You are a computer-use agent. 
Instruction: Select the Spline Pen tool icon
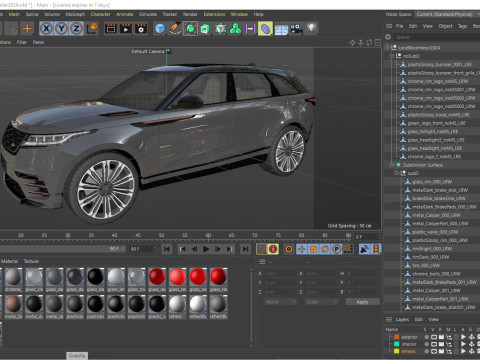tap(175, 29)
